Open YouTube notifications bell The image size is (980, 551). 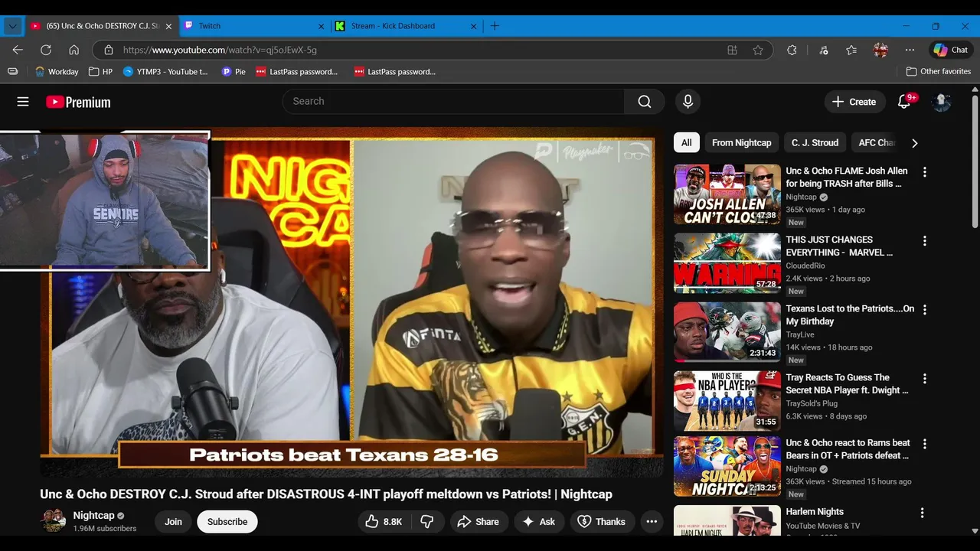[x=904, y=102]
